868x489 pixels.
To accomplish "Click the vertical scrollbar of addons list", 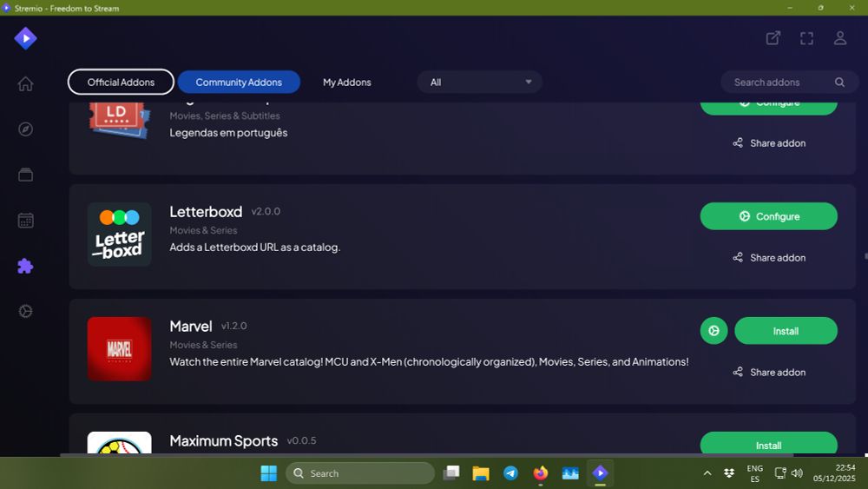I will pyautogui.click(x=865, y=256).
